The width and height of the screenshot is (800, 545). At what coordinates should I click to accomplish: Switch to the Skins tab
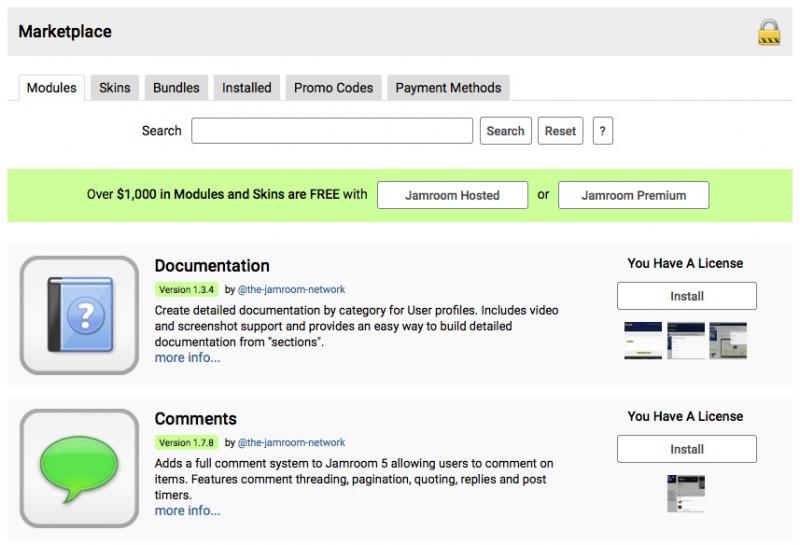[114, 88]
